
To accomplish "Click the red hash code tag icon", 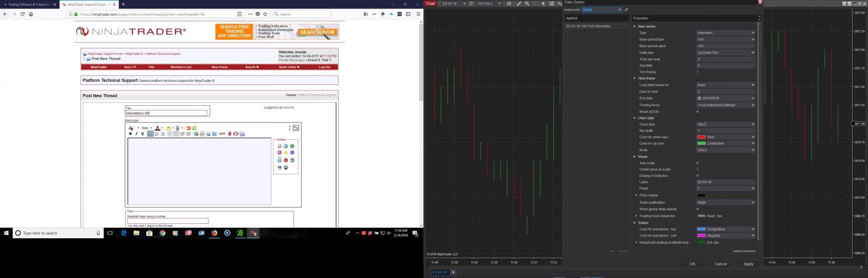I will click(230, 134).
